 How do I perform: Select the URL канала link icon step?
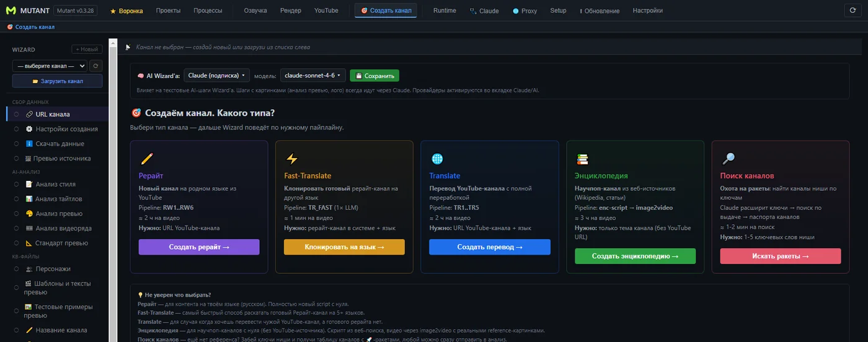point(57,114)
